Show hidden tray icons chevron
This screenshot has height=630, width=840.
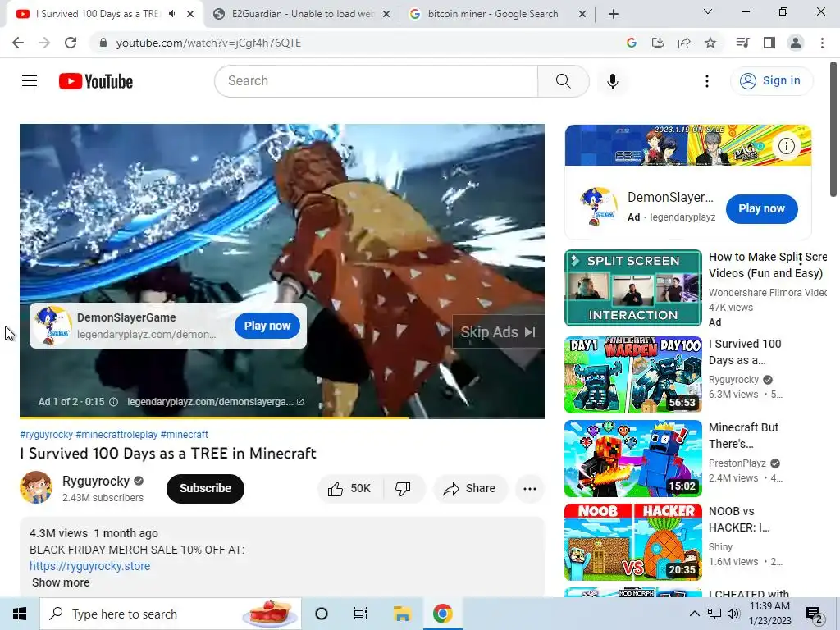(694, 614)
